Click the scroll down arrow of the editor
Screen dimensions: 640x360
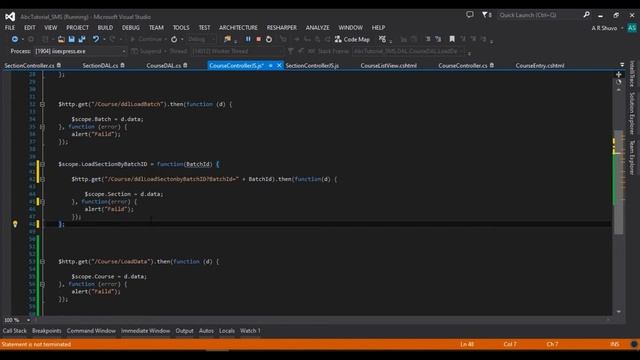pos(619,311)
